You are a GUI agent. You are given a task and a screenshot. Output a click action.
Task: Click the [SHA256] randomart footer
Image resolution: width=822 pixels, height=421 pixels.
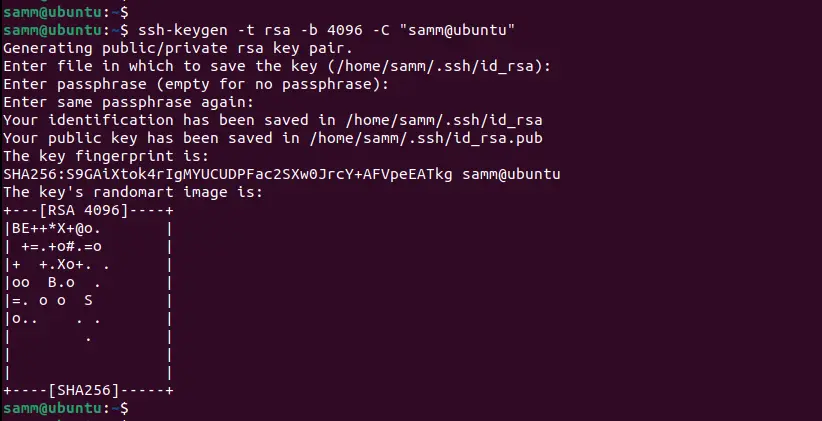coord(84,390)
